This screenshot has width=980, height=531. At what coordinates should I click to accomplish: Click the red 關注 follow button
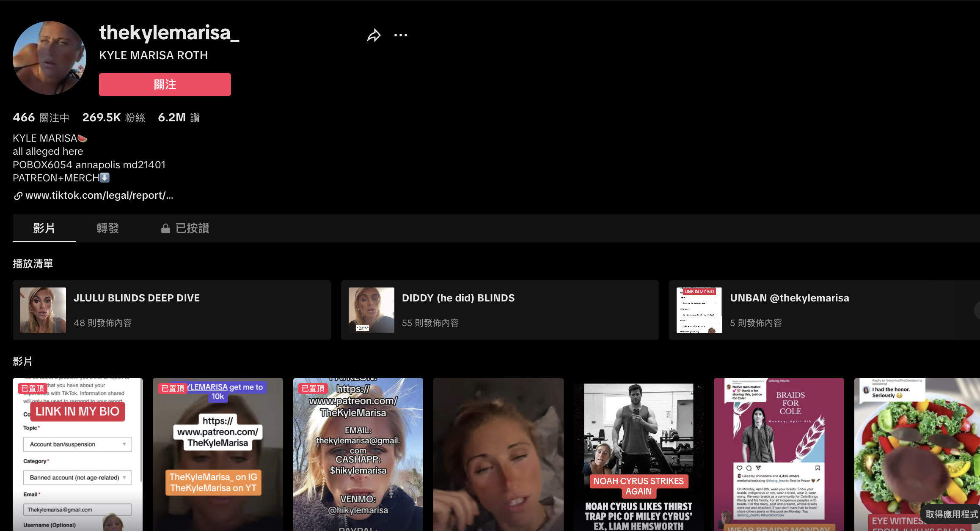[165, 85]
